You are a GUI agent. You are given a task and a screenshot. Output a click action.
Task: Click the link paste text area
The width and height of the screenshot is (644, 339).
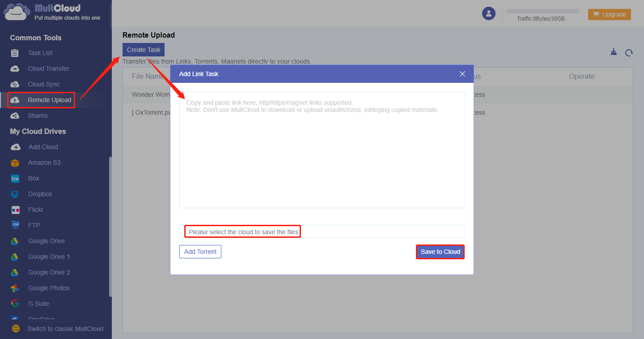[x=322, y=150]
